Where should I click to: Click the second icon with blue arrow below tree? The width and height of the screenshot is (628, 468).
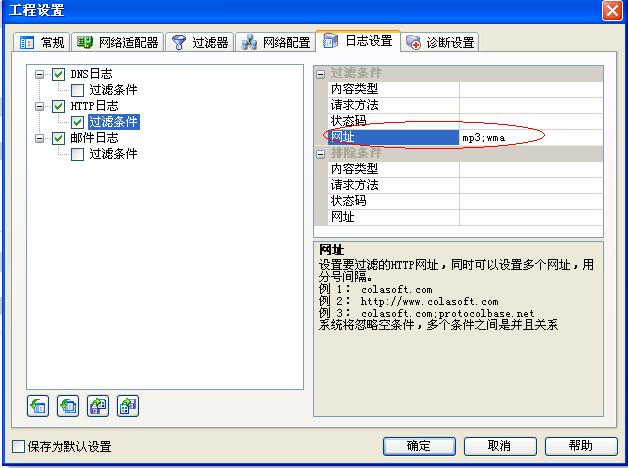68,406
